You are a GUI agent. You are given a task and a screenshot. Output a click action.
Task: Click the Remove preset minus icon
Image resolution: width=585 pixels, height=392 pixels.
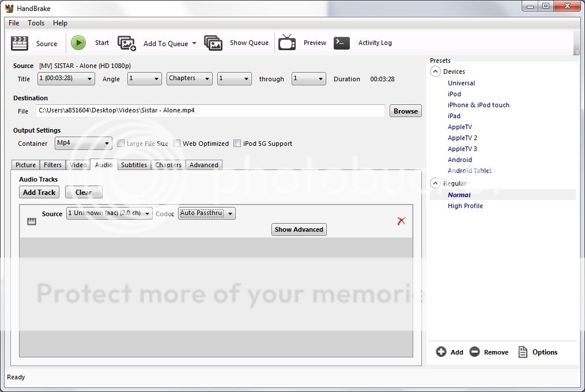[x=474, y=352]
